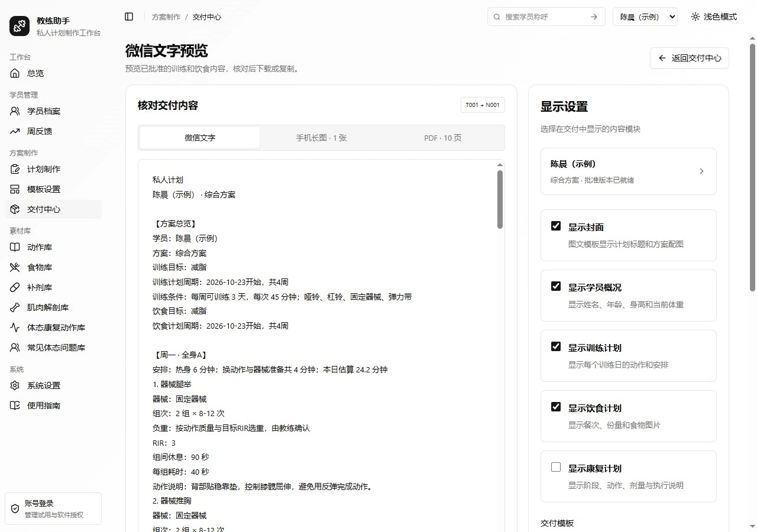
Task: Expand the 陈晨（示例）综合方案 card chevron
Action: [x=702, y=171]
